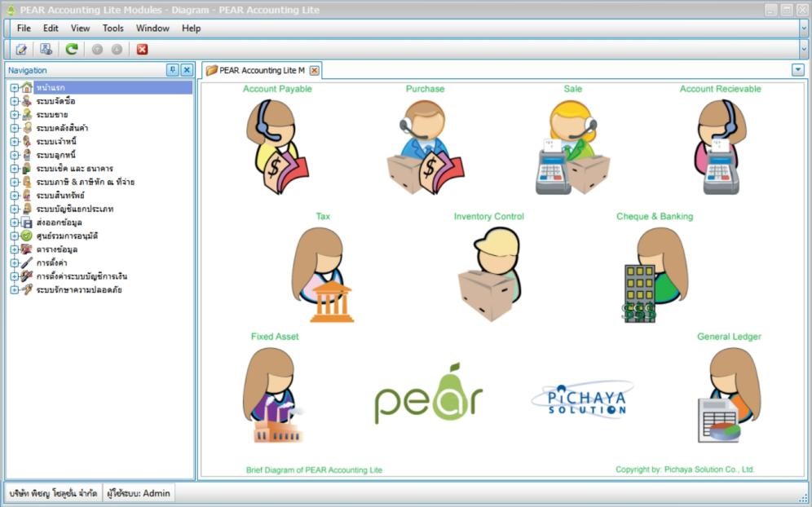The height and width of the screenshot is (507, 812).
Task: Click the การตั้งค่าระบบบัญชีการเงิน tree icon
Action: point(27,276)
